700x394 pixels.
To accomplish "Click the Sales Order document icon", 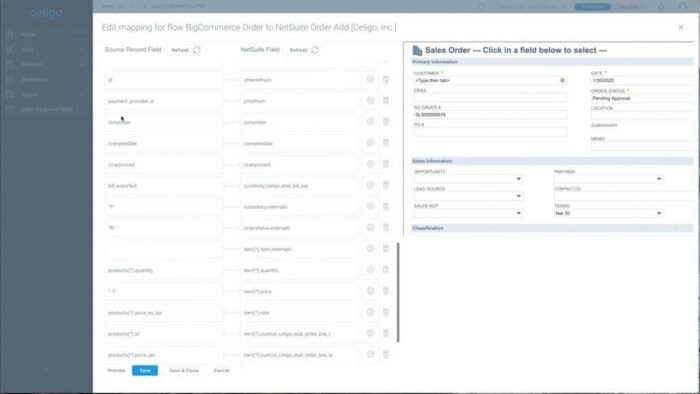I will [417, 50].
